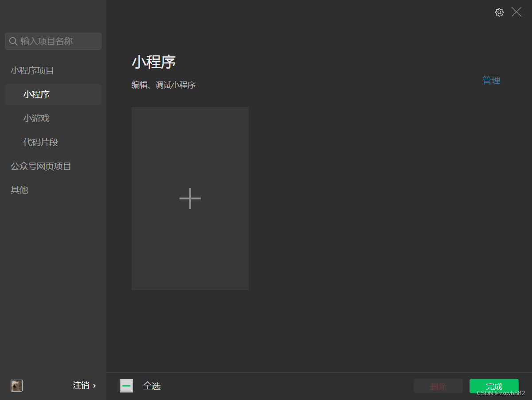Click the search magnifier icon
The height and width of the screenshot is (400, 532).
(x=13, y=41)
